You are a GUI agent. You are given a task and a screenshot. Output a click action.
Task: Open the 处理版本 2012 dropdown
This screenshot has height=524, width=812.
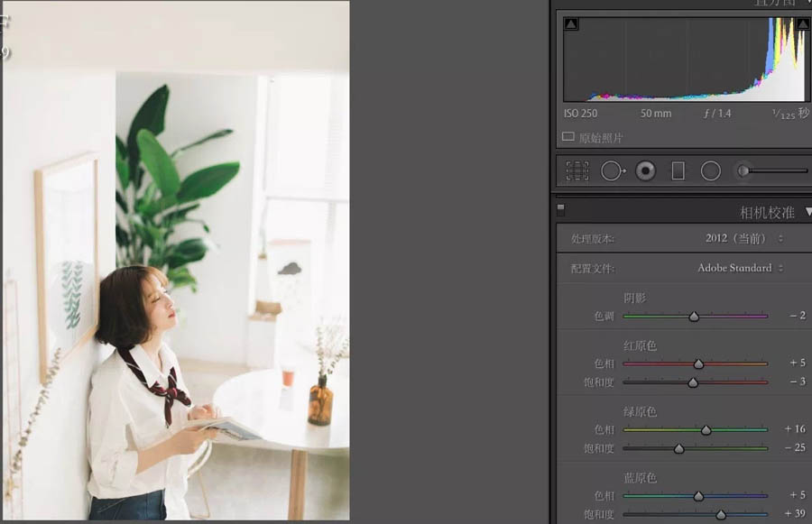[x=743, y=238]
